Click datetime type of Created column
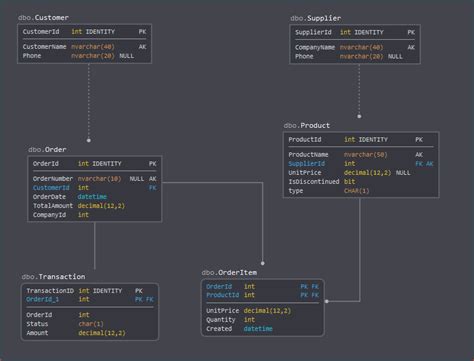Image resolution: width=474 pixels, height=361 pixels. pos(258,329)
